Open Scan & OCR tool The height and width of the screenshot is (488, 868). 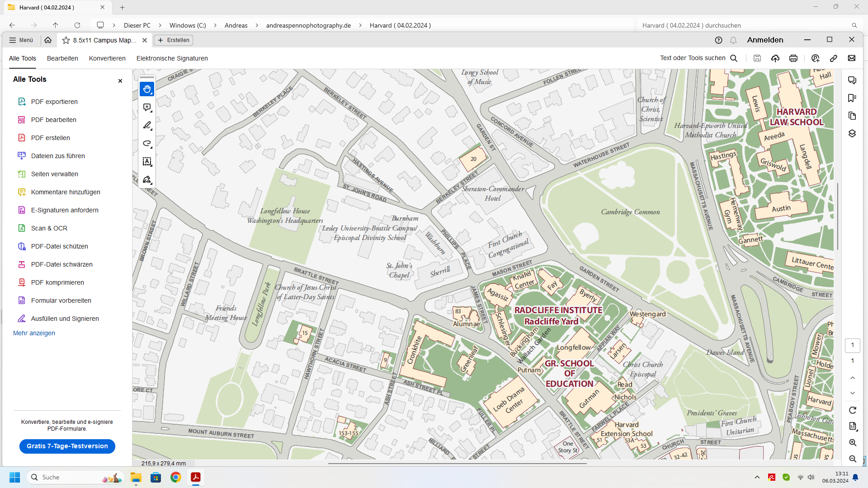click(x=49, y=228)
